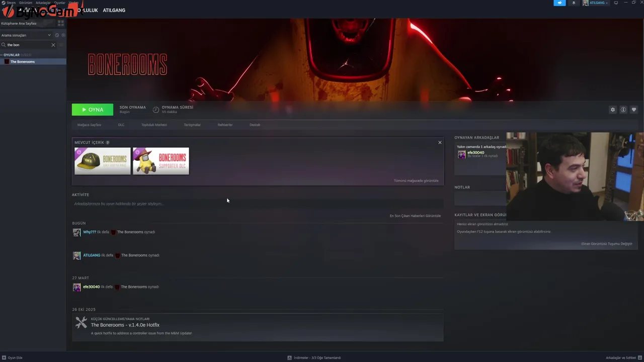
Task: Open Topluluk Merkezi tab
Action: coord(154,125)
